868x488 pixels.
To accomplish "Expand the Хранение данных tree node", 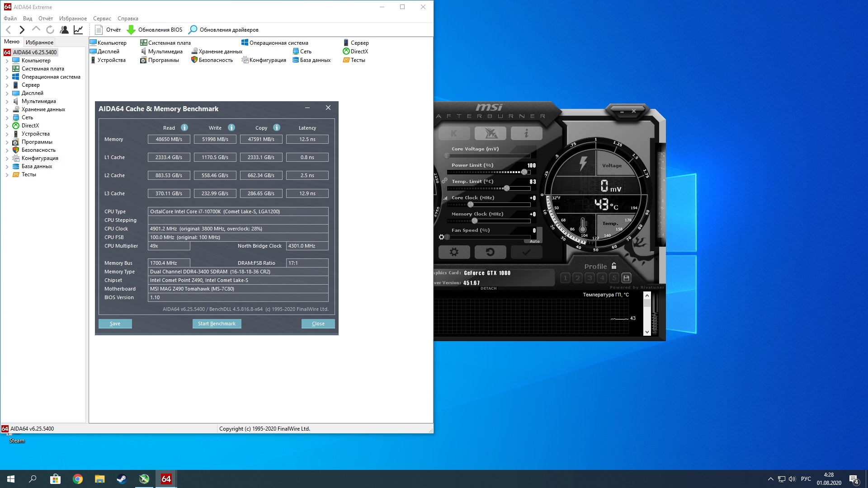I will click(x=7, y=109).
